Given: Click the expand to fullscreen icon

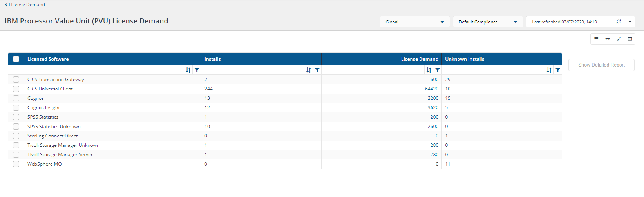Looking at the screenshot, I should click(x=619, y=39).
